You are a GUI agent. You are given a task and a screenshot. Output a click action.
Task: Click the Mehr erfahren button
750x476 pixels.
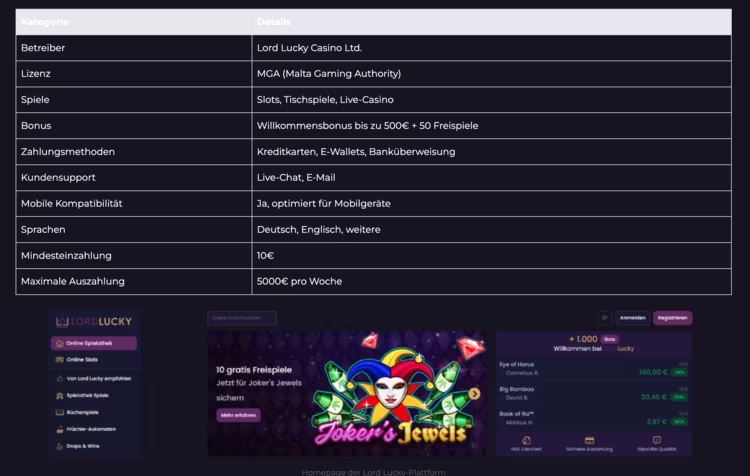coord(238,415)
